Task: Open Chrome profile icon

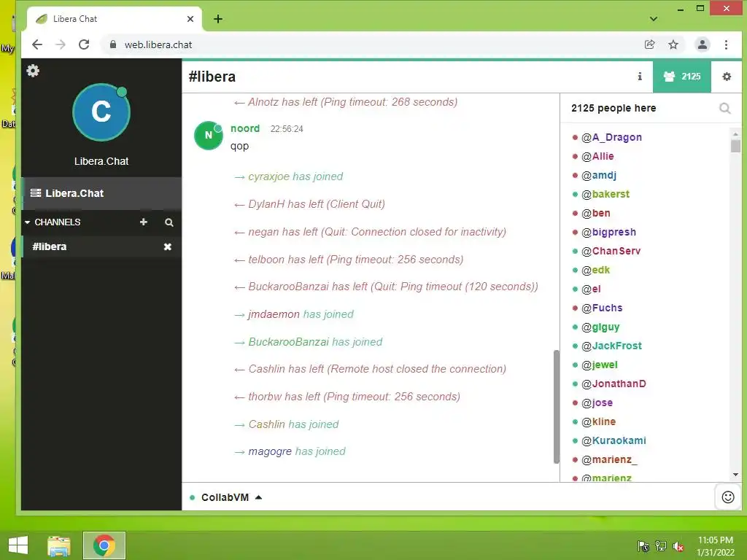Action: [x=703, y=44]
